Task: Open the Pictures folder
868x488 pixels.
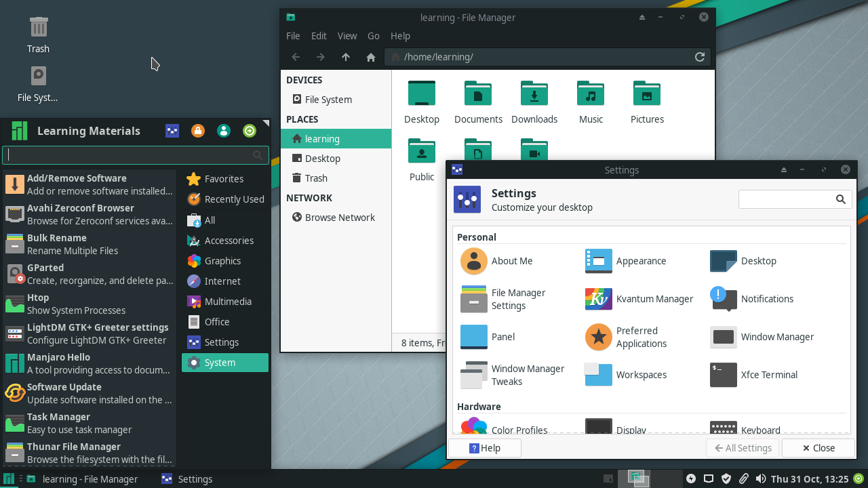Action: tap(647, 102)
